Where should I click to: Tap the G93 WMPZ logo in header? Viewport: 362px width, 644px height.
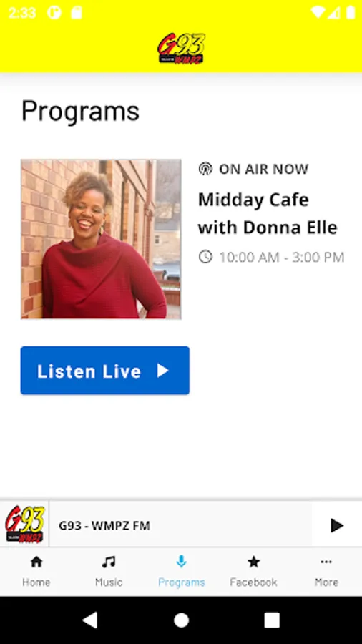[181, 49]
